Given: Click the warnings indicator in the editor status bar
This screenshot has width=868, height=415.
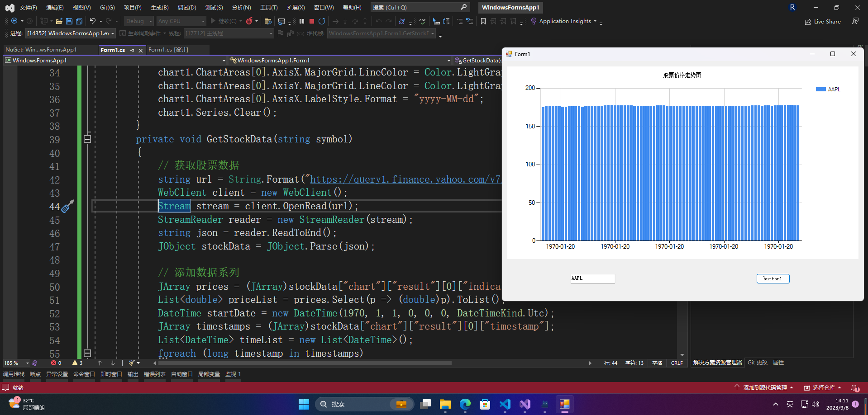Looking at the screenshot, I should click(77, 363).
